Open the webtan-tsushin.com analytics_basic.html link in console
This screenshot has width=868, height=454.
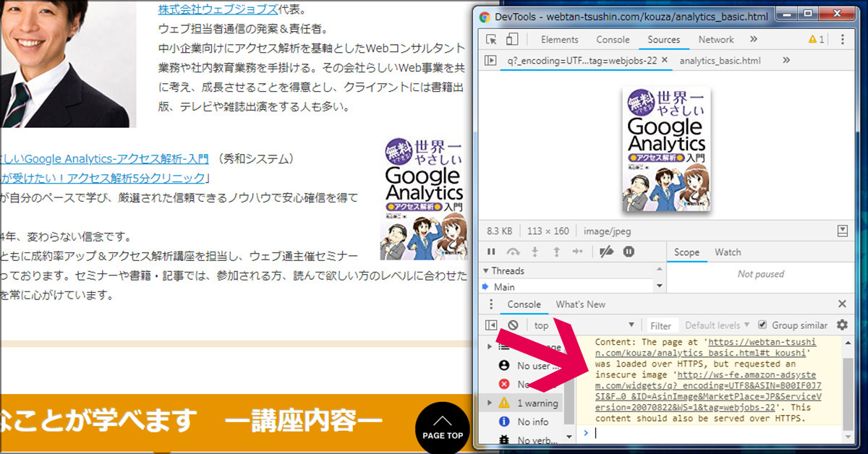click(x=706, y=348)
